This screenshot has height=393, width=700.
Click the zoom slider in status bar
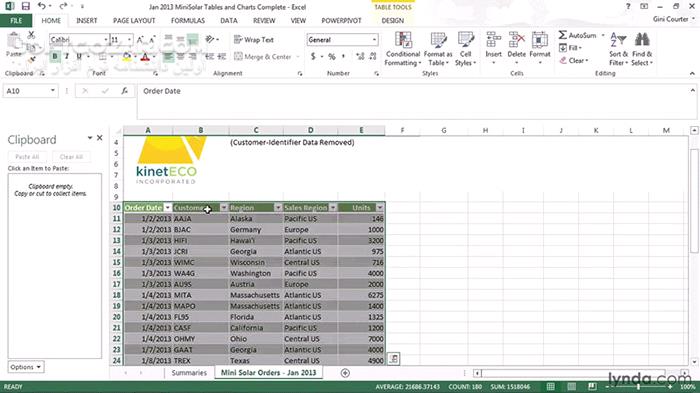point(638,387)
